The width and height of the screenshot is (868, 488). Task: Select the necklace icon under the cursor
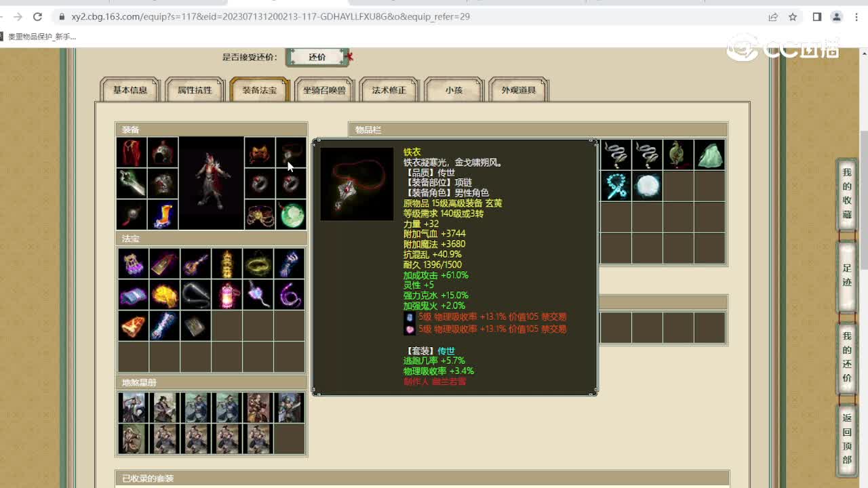click(291, 152)
